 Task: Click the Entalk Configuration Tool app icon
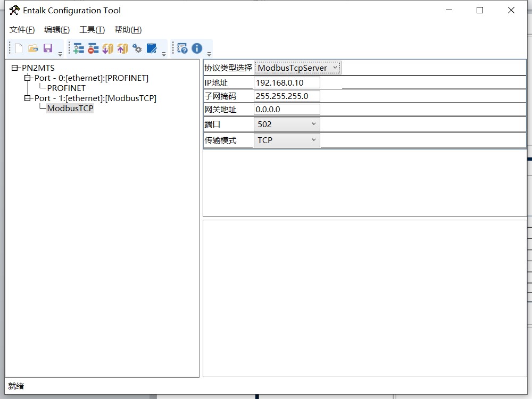pyautogui.click(x=14, y=10)
